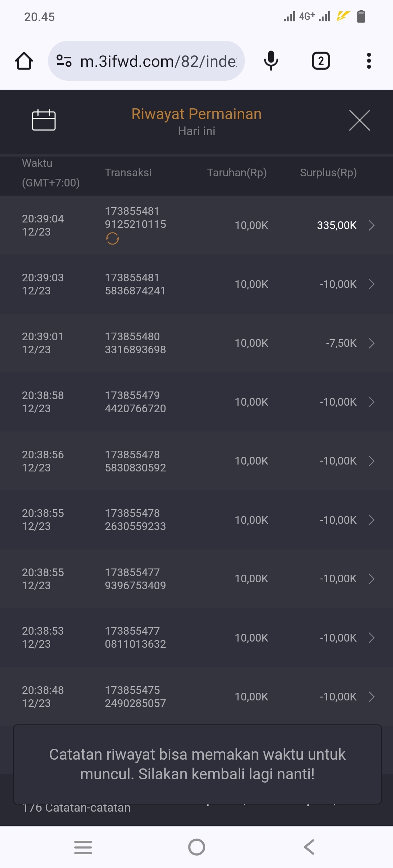Tap the Android back navigation arrow
This screenshot has height=868, width=393.
pos(309,847)
